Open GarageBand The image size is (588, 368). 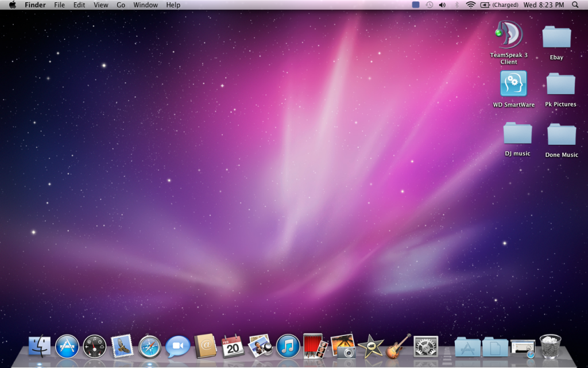(397, 346)
